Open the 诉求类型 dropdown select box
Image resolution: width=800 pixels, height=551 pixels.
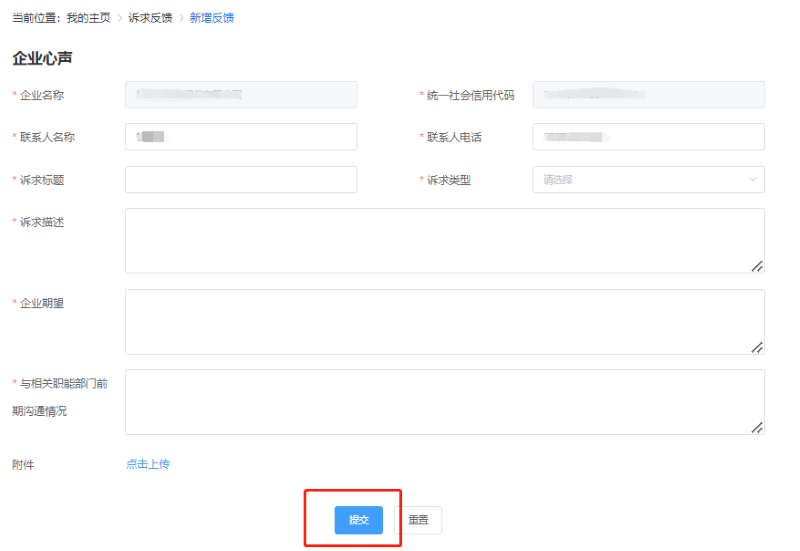tap(640, 180)
